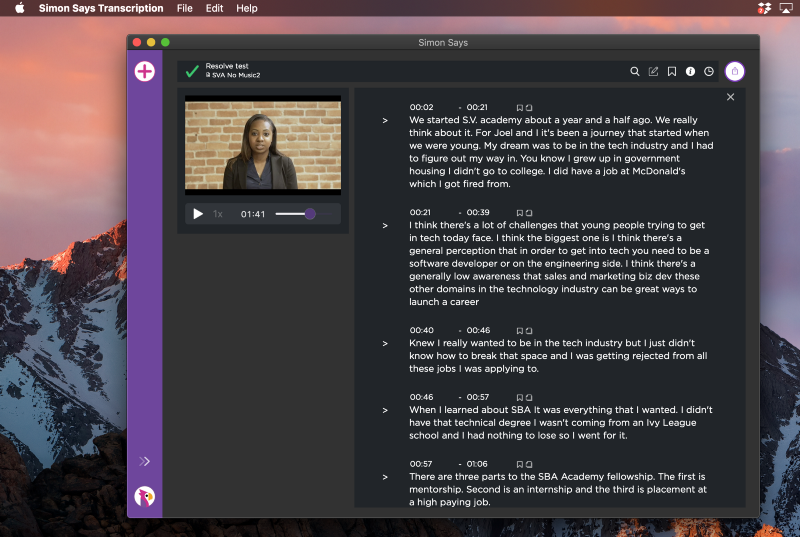Screen dimensions: 800x537
Task: Change the 1x playback speed
Action: click(x=218, y=214)
